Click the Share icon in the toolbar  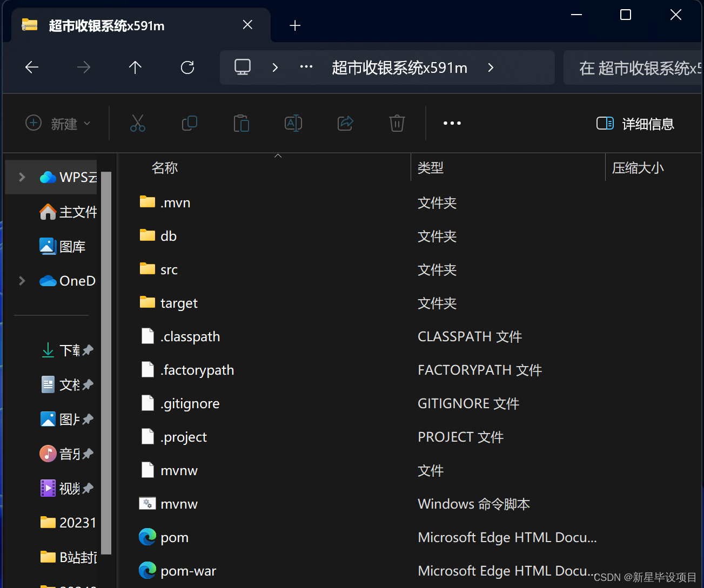[345, 123]
